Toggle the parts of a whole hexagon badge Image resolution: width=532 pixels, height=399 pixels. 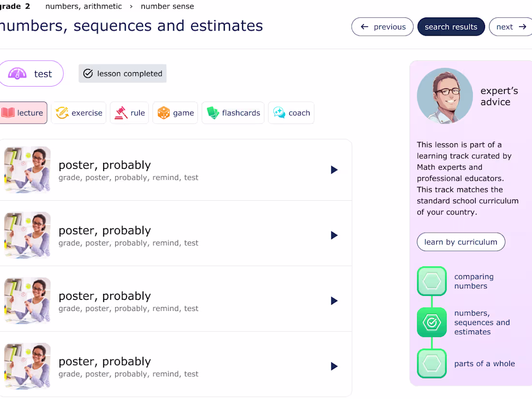432,363
